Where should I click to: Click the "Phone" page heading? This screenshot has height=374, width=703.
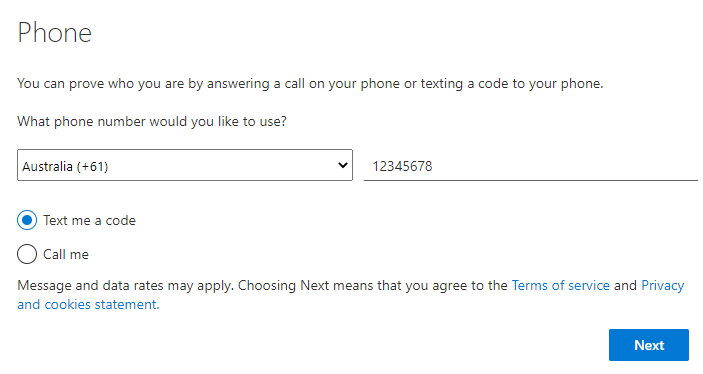point(55,33)
